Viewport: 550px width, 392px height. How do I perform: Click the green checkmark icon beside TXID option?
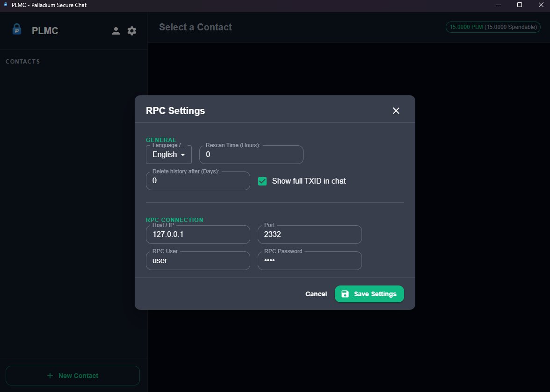(262, 181)
